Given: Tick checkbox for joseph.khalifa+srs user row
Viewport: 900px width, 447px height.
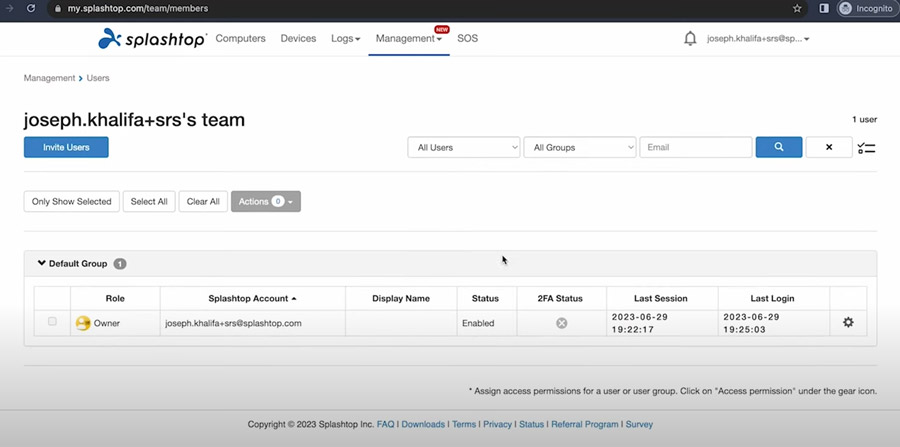Looking at the screenshot, I should 52,321.
